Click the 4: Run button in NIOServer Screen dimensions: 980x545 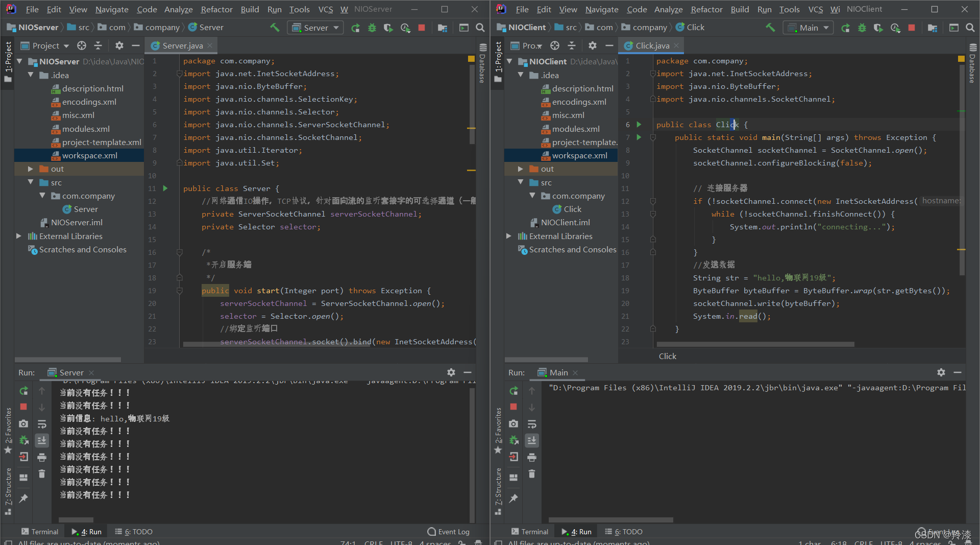[x=87, y=532]
